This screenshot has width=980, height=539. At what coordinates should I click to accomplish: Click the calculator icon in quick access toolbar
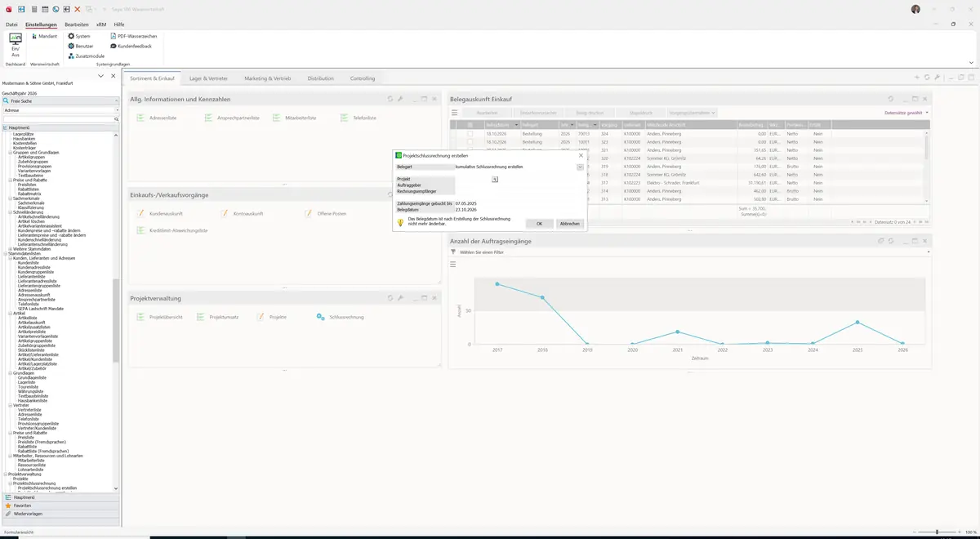[x=33, y=9]
